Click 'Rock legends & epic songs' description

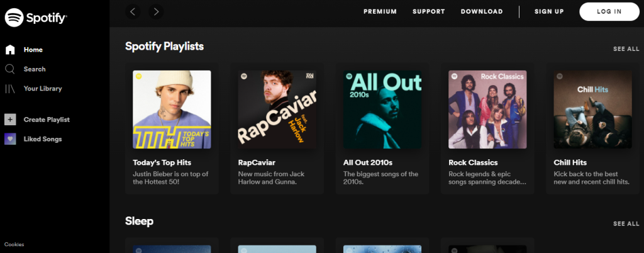point(487,178)
